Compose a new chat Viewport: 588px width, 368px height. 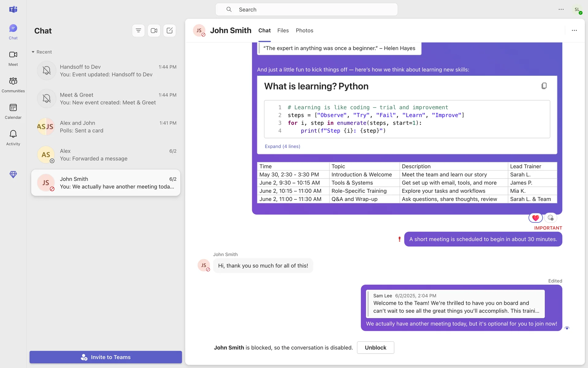[170, 31]
